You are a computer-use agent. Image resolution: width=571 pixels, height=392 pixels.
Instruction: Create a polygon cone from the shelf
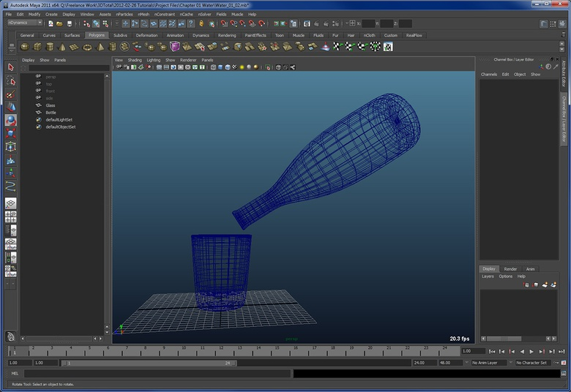(x=61, y=47)
